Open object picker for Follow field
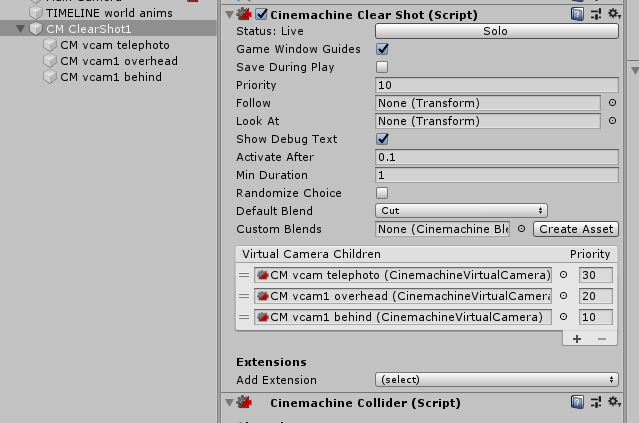The width and height of the screenshot is (639, 423). [612, 103]
